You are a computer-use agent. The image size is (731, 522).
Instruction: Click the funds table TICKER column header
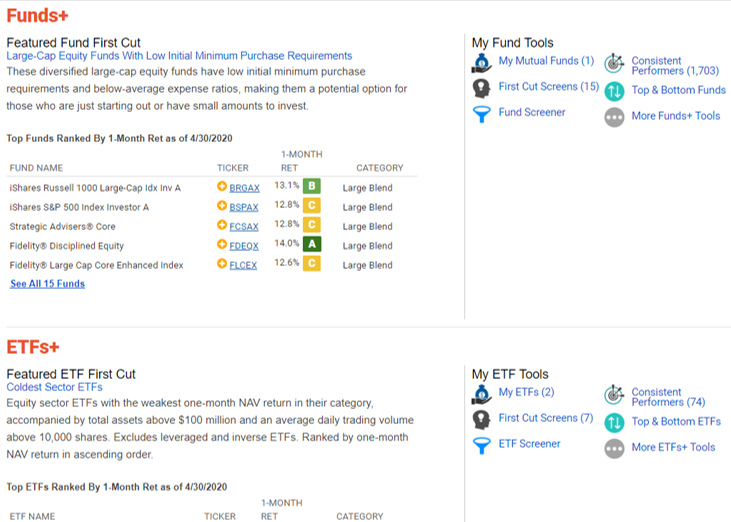[233, 168]
